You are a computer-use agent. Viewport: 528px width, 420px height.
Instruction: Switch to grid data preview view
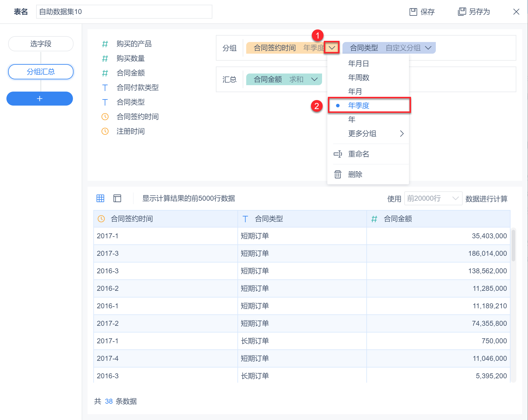[x=100, y=198]
